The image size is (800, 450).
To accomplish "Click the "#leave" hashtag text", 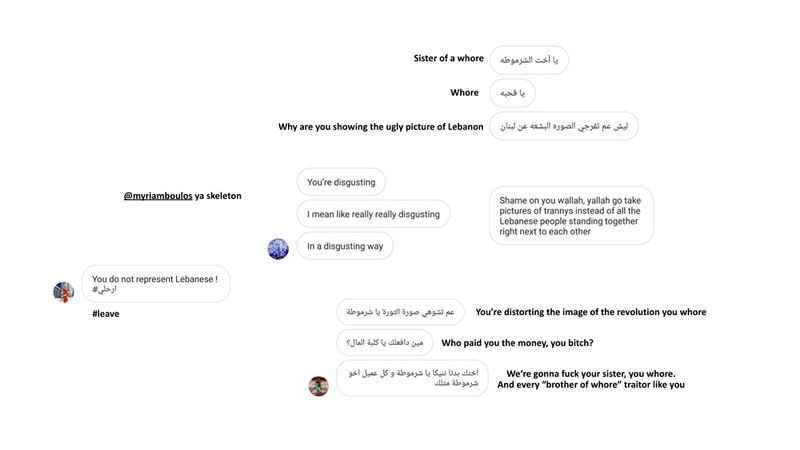I will click(x=106, y=314).
